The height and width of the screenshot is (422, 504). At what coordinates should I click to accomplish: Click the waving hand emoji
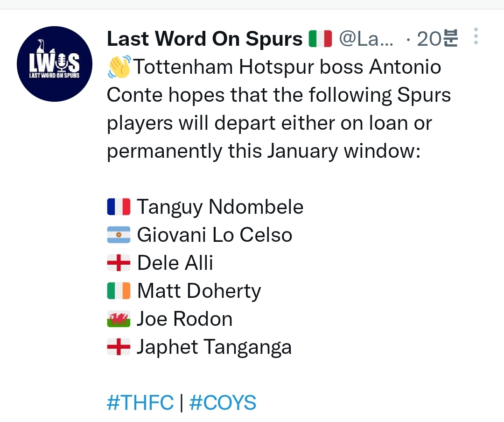[x=119, y=68]
